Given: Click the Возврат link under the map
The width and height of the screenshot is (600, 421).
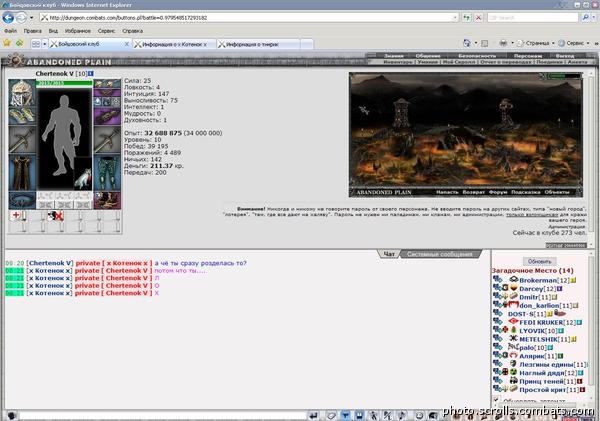Looking at the screenshot, I should point(473,192).
